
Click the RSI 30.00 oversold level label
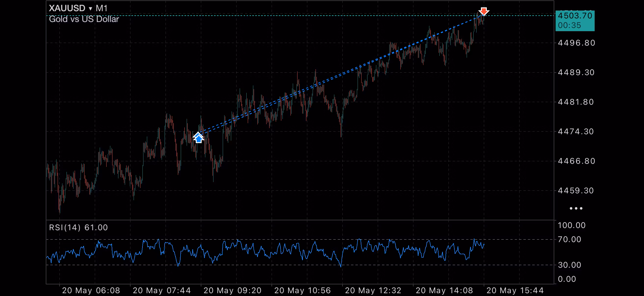pyautogui.click(x=570, y=265)
